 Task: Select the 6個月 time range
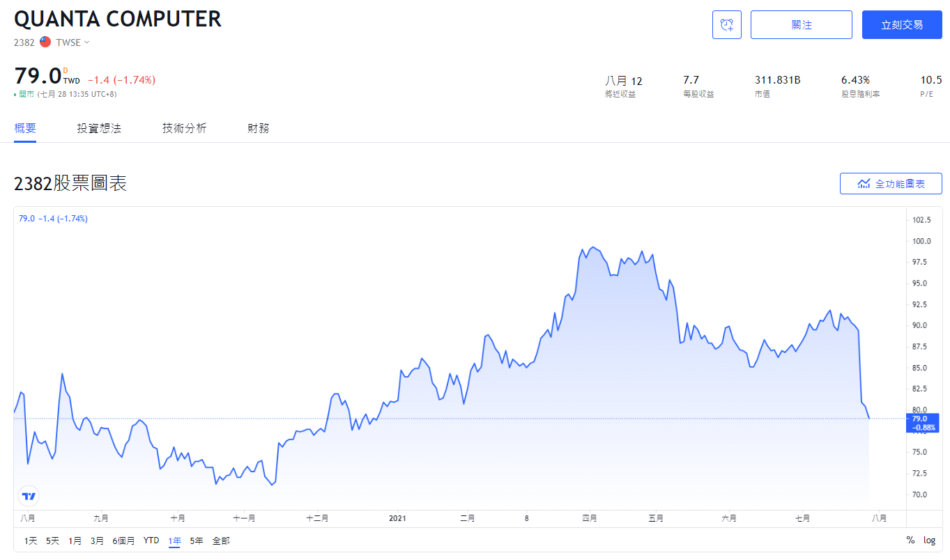point(123,540)
